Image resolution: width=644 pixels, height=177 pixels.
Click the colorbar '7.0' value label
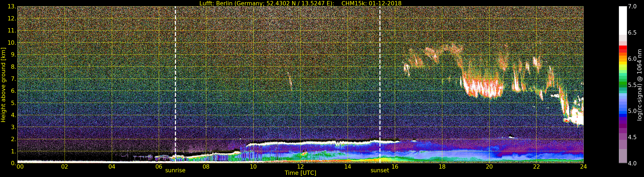pos(632,6)
